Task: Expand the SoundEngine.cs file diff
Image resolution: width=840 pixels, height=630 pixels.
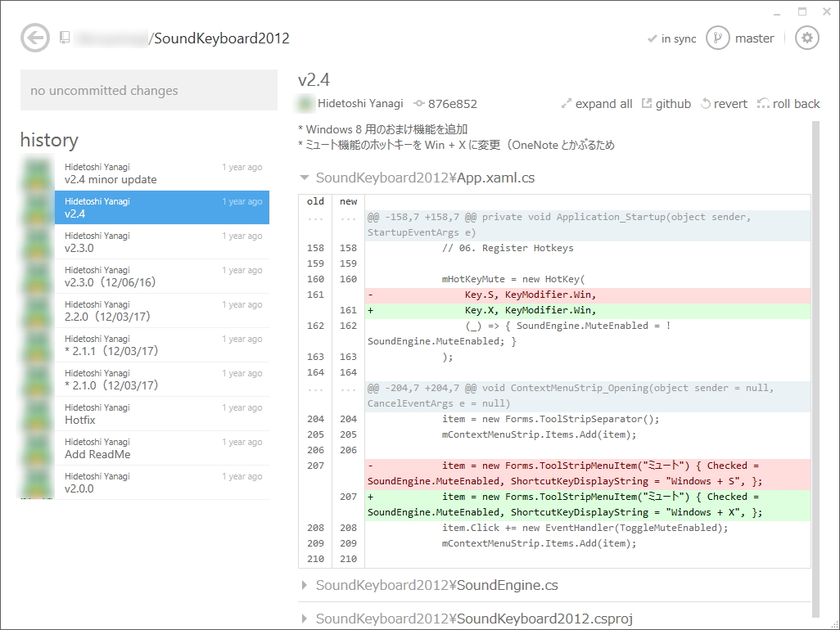Action: 305,585
